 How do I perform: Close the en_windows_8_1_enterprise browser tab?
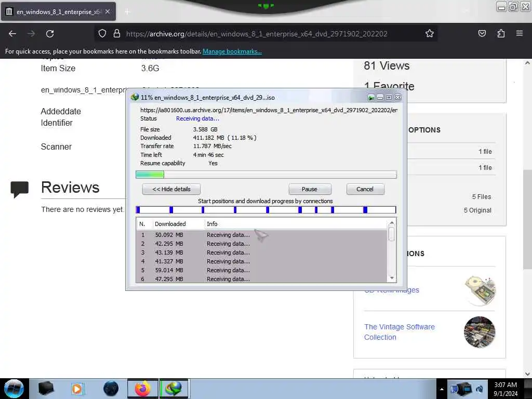click(108, 11)
